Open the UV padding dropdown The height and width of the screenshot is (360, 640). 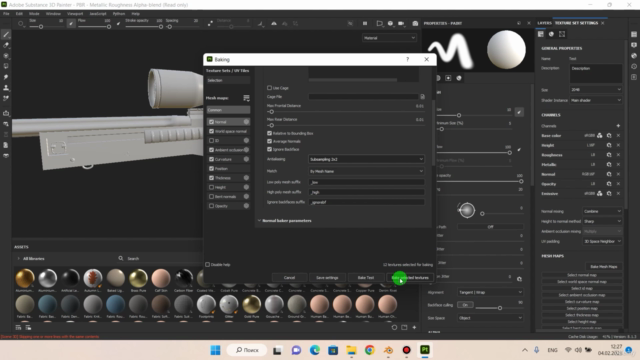[x=602, y=241]
